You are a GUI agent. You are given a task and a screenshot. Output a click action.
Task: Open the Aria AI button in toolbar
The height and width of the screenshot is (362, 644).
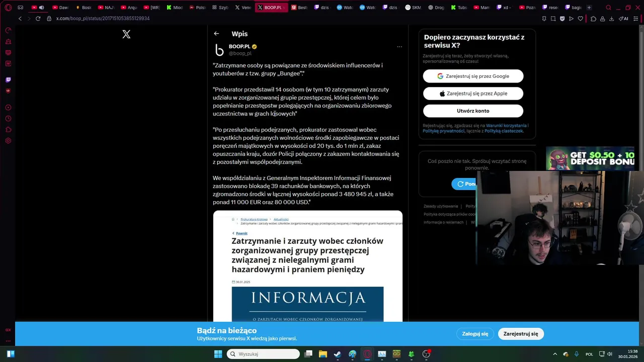coord(623,19)
